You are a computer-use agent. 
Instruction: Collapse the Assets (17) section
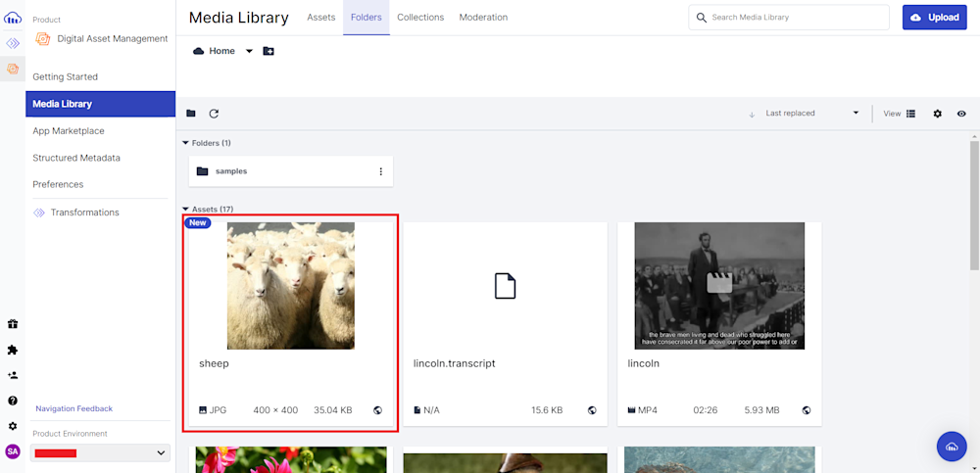(x=186, y=210)
